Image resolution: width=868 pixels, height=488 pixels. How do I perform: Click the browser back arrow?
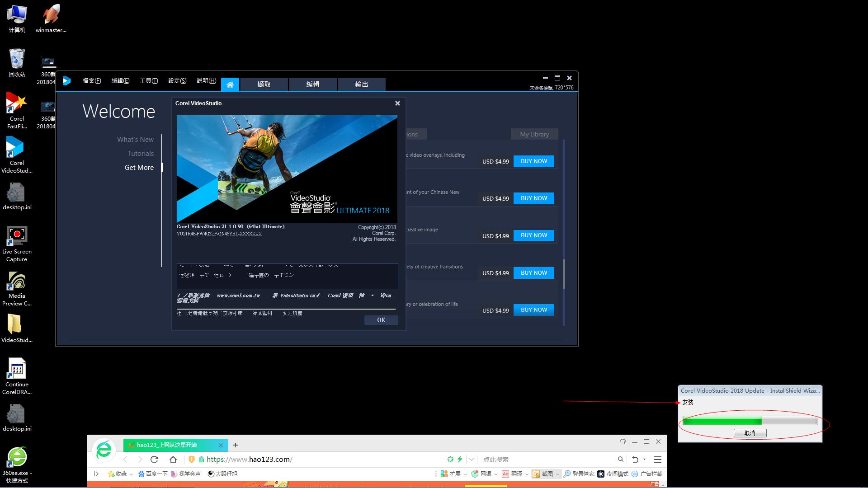tap(126, 460)
